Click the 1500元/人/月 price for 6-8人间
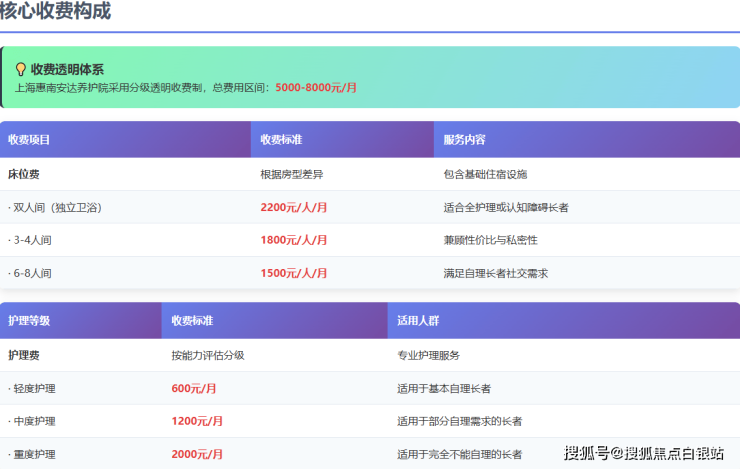740x469 pixels. [x=294, y=273]
